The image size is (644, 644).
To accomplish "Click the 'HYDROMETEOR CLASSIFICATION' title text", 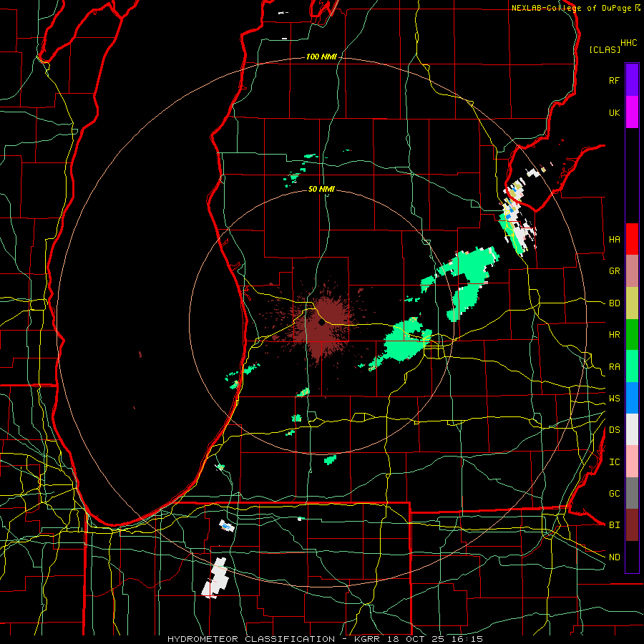I will pos(251,639).
